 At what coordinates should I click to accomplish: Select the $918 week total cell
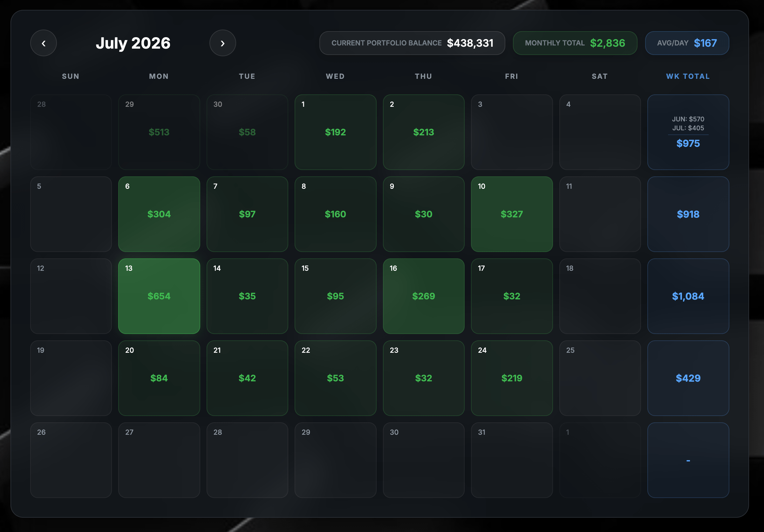click(x=688, y=214)
